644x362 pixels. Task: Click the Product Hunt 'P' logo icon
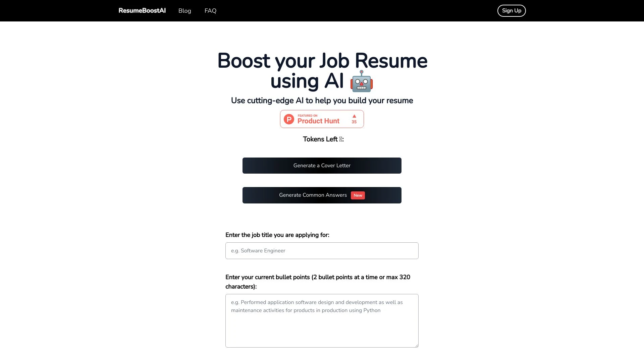289,119
